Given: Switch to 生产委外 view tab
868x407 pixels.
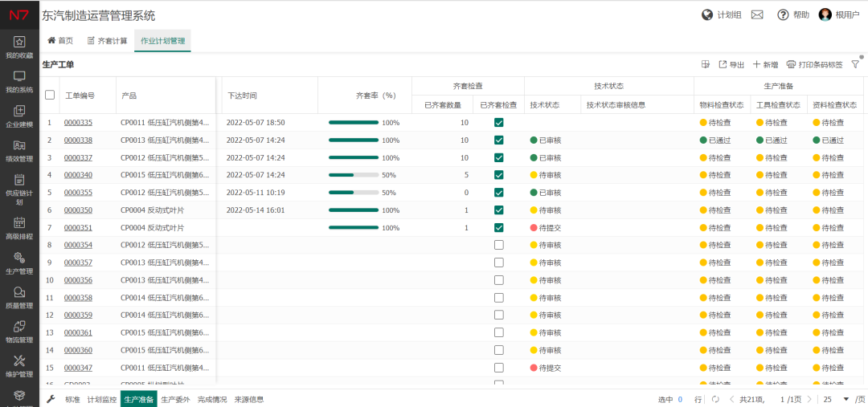Looking at the screenshot, I should 175,399.
